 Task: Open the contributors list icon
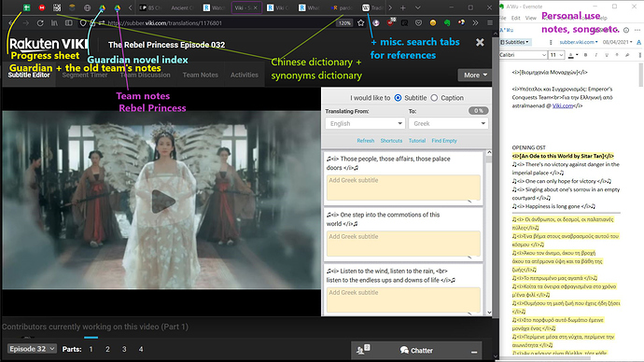[x=363, y=350]
